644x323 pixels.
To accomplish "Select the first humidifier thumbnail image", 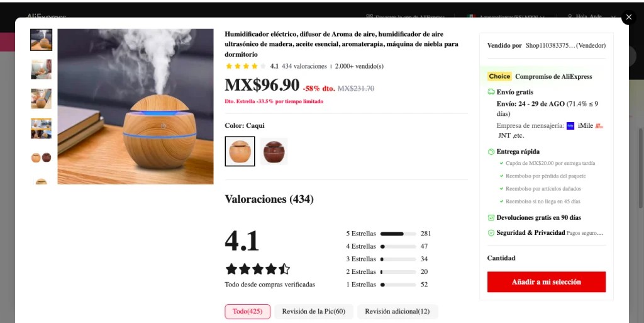I will (41, 40).
